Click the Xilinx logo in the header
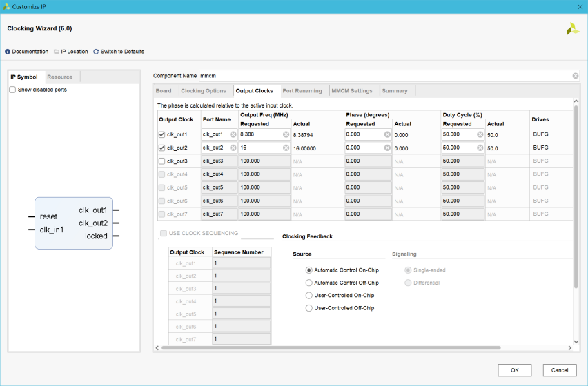Screen dimensions: 588x386 click(x=573, y=29)
